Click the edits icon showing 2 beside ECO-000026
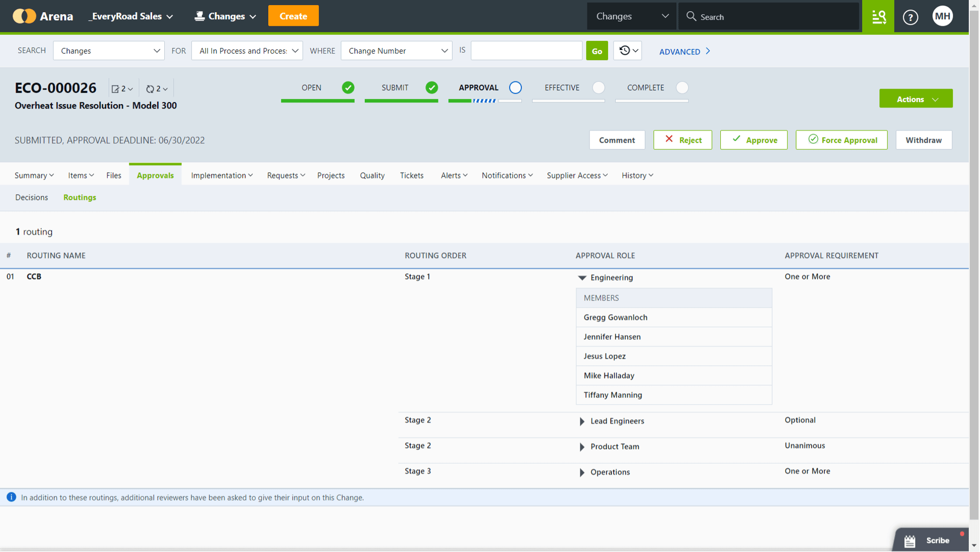Screen dimensions: 980x552 click(x=121, y=88)
